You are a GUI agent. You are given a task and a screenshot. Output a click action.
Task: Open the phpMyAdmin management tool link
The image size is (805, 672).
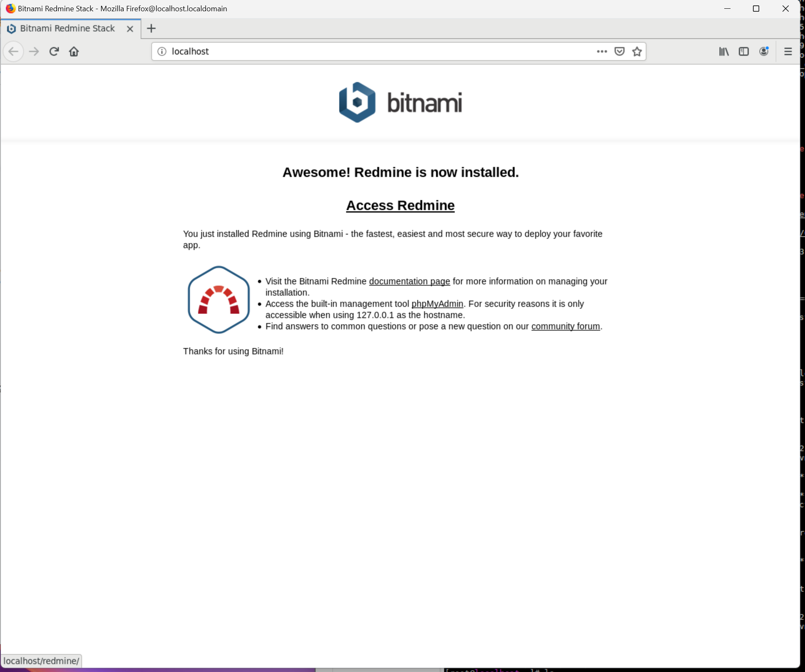(437, 304)
